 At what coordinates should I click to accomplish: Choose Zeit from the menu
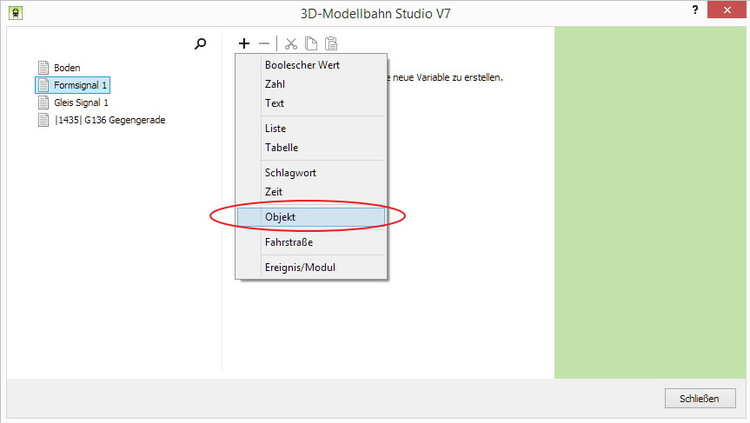[x=311, y=192]
